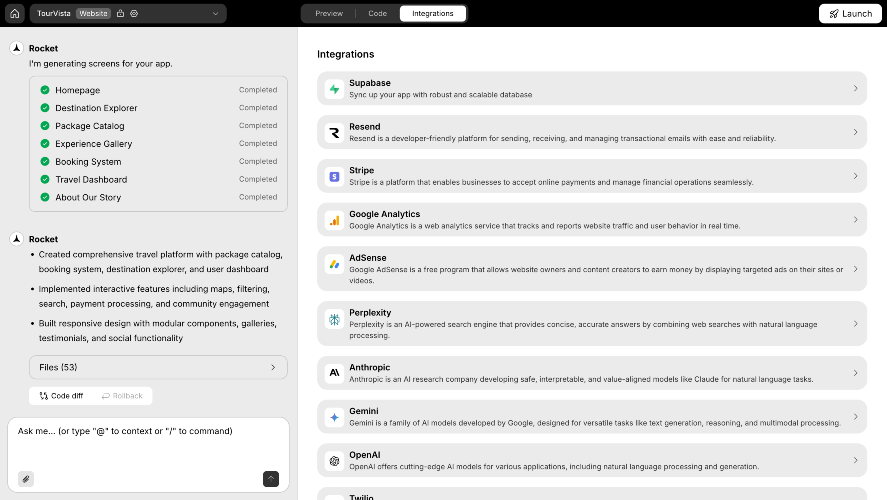Click the Perplexity logo icon
Image resolution: width=887 pixels, height=500 pixels.
(334, 319)
